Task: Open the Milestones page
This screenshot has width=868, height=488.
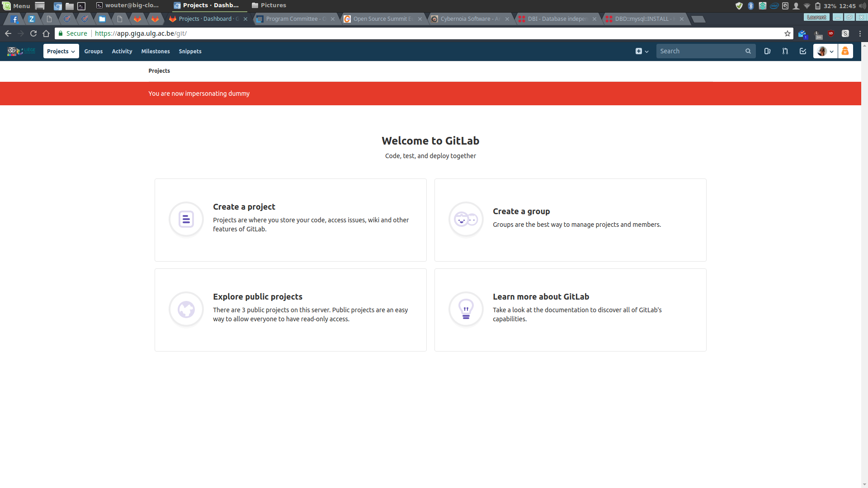Action: [x=156, y=51]
